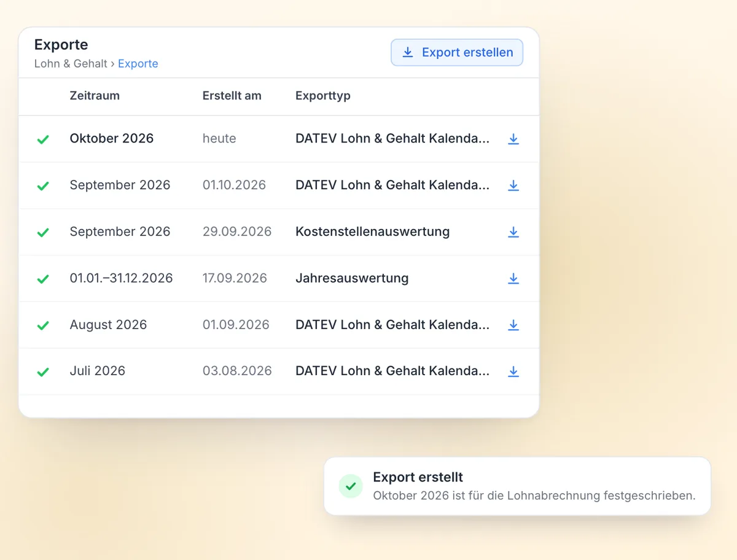Click the success icon in the toast notification
The width and height of the screenshot is (737, 560).
[x=351, y=486]
